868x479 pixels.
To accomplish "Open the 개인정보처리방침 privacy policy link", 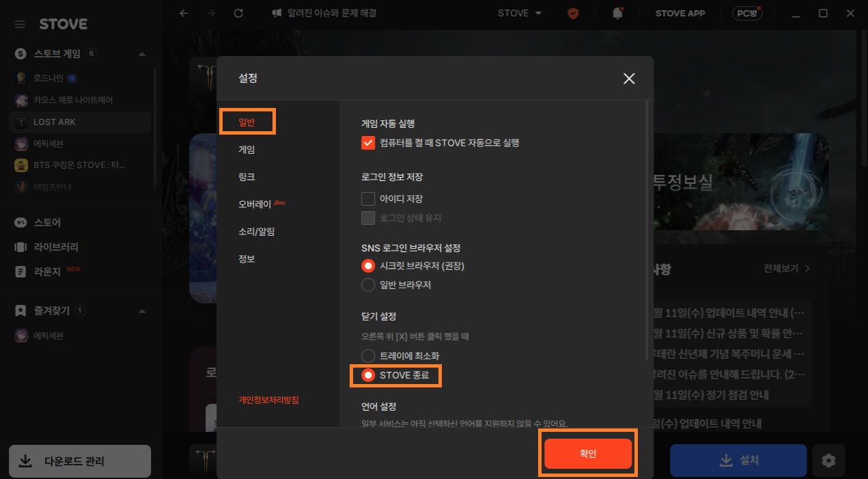I will (x=268, y=400).
